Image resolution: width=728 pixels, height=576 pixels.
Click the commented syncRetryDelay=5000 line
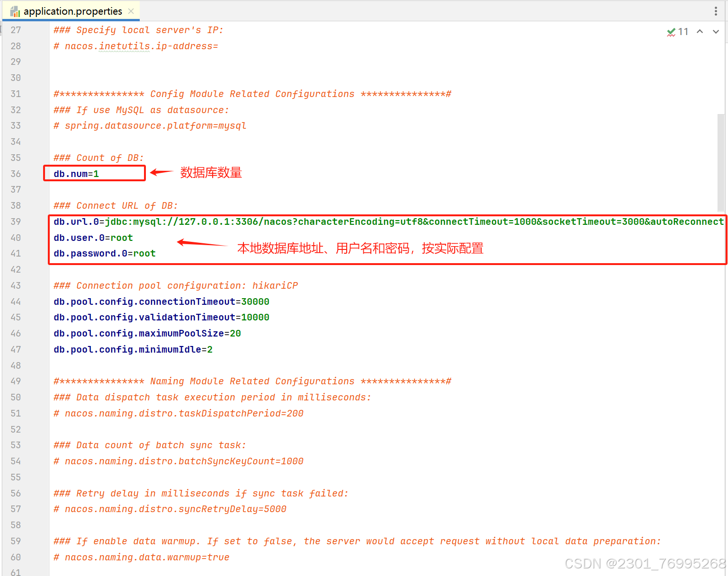170,509
